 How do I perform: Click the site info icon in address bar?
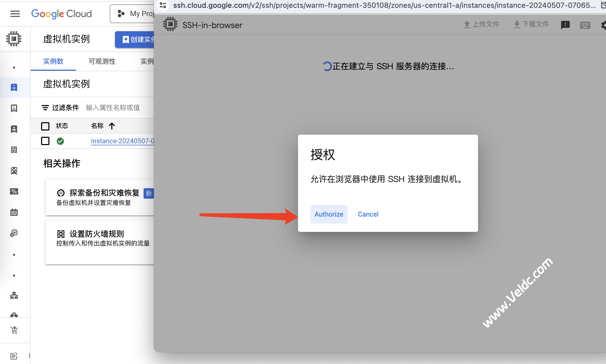163,5
